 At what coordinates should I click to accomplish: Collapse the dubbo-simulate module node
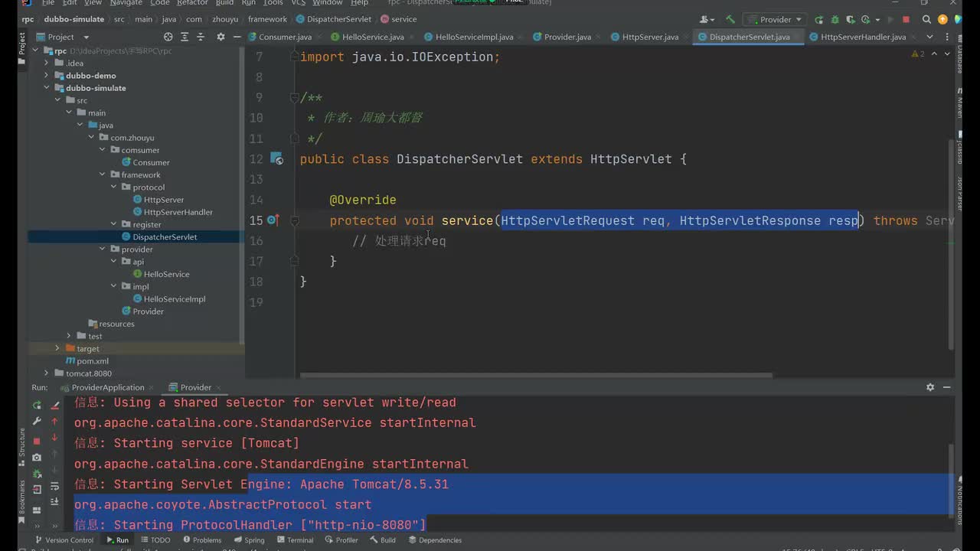(x=47, y=88)
